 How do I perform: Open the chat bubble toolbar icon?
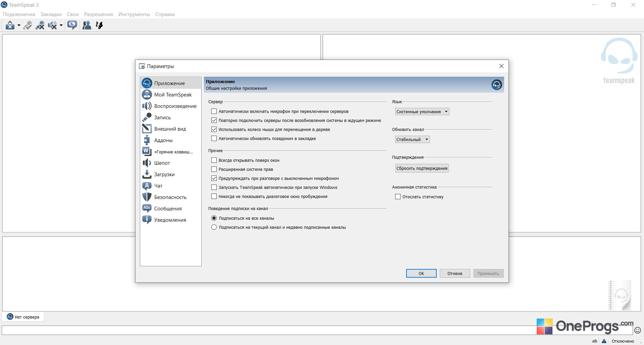click(72, 25)
